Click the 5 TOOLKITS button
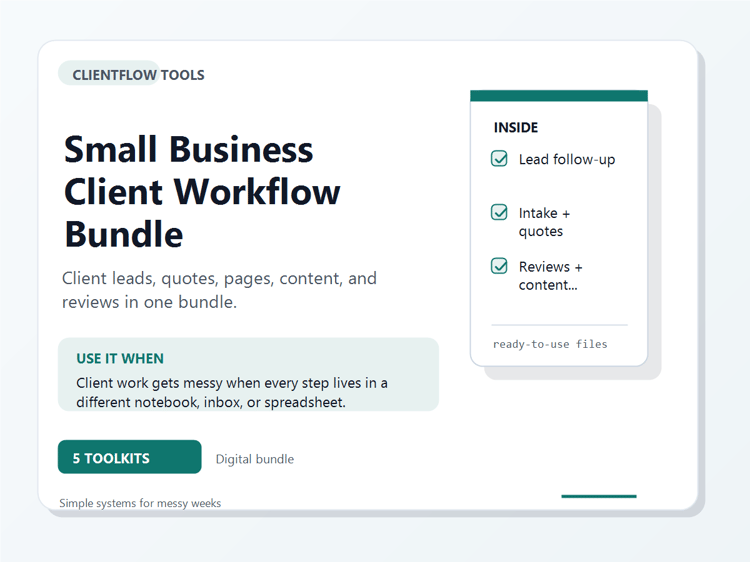This screenshot has height=562, width=750. coord(130,457)
